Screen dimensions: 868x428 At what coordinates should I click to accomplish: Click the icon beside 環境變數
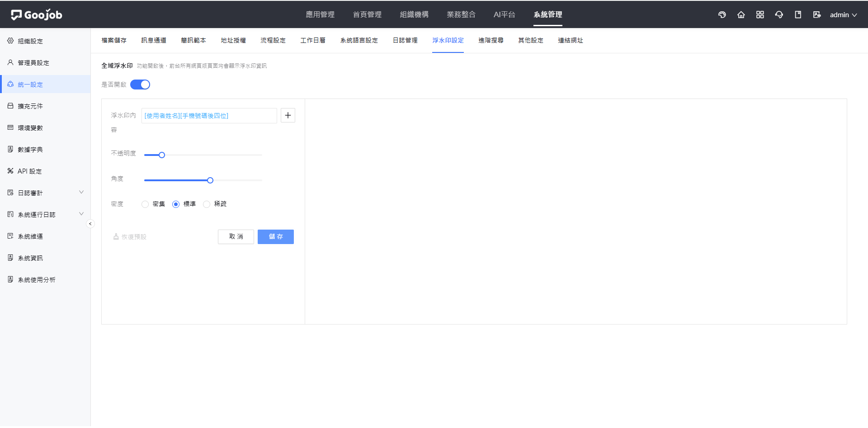[10, 127]
